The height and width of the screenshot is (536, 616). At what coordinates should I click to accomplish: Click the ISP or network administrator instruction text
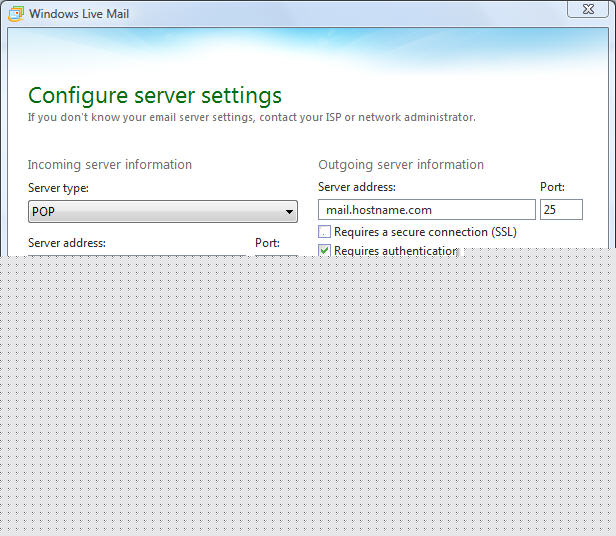[251, 117]
